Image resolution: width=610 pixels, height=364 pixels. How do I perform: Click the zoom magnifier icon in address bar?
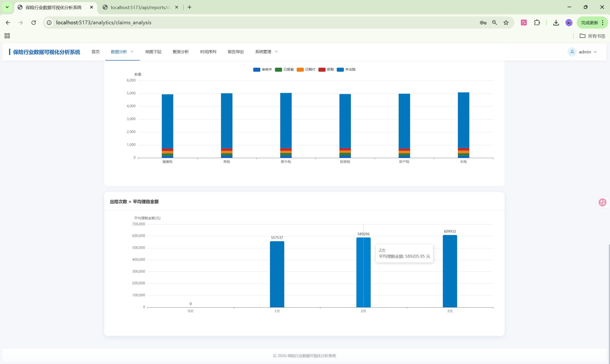494,23
